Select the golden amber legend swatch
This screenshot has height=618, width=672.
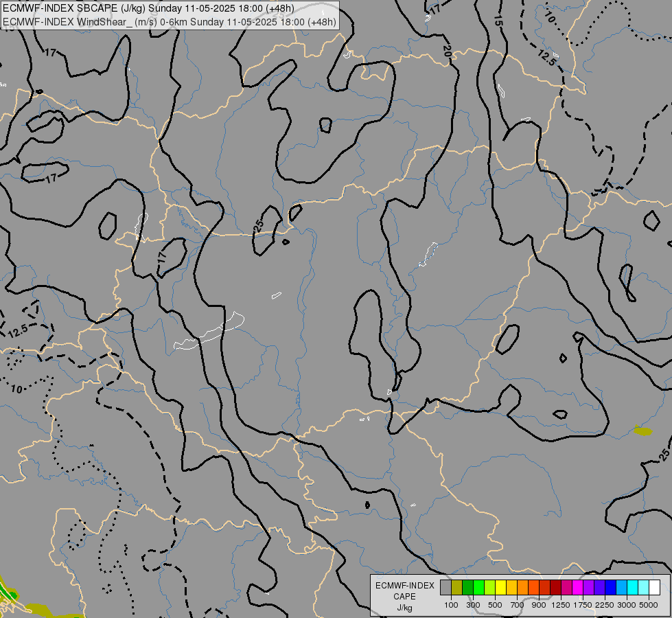click(x=511, y=588)
